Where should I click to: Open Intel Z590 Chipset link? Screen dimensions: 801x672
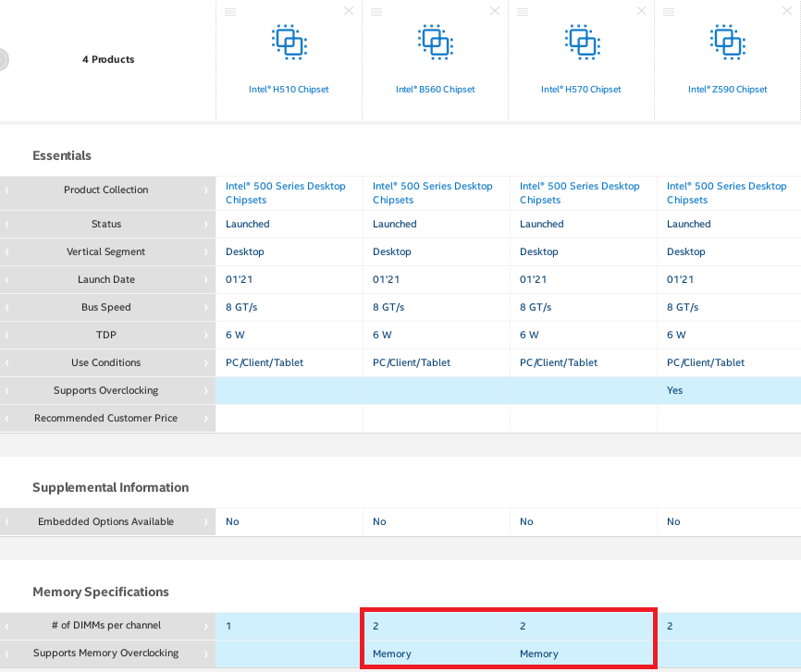pos(727,90)
